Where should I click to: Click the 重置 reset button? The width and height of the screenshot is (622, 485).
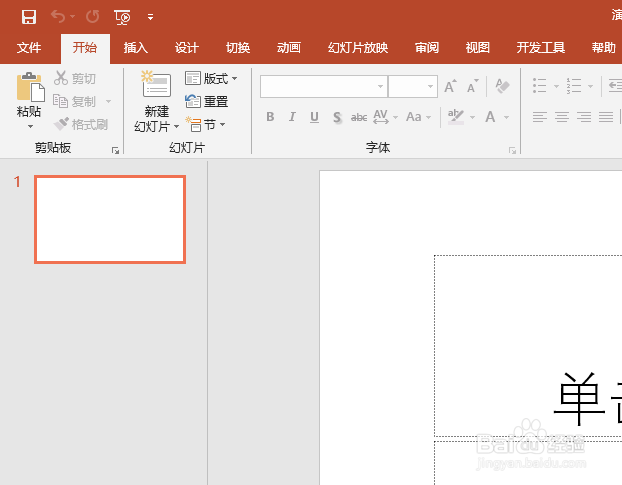pyautogui.click(x=207, y=102)
